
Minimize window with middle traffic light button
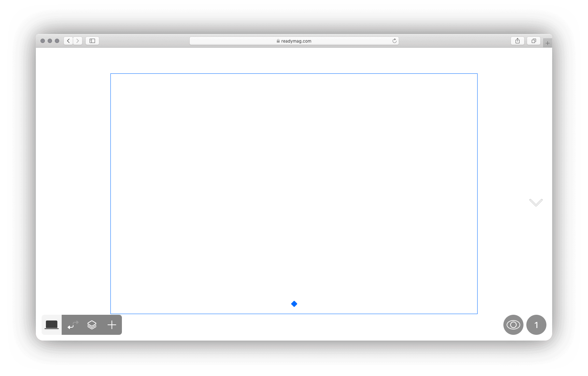pyautogui.click(x=50, y=41)
